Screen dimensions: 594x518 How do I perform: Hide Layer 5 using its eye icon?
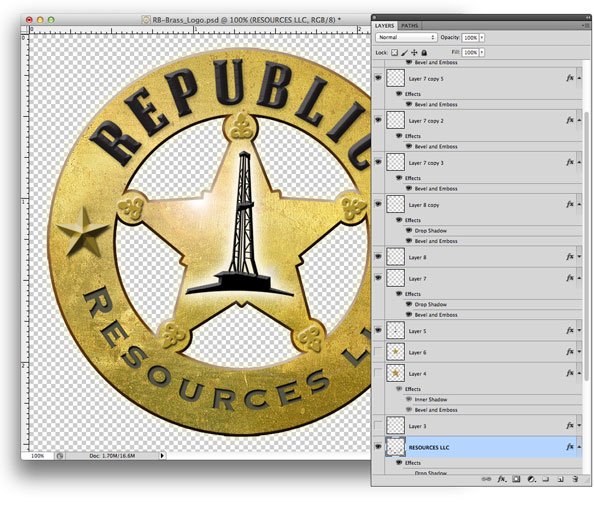[378, 330]
